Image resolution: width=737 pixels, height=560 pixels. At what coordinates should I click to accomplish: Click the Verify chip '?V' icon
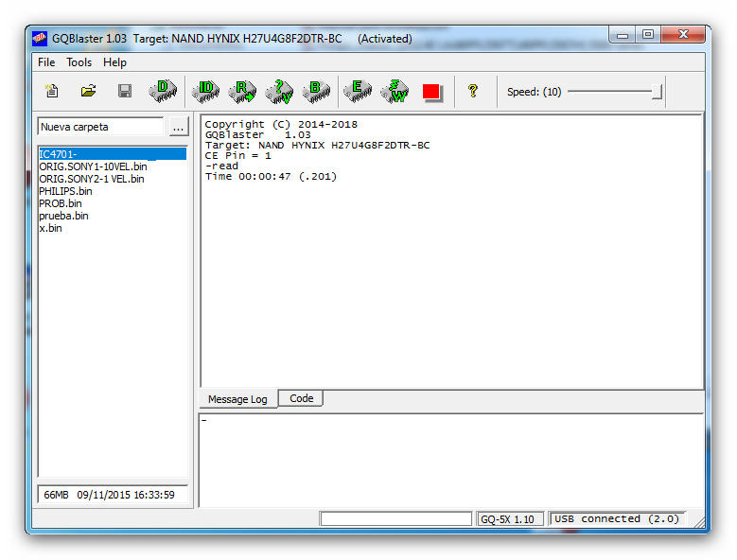279,91
